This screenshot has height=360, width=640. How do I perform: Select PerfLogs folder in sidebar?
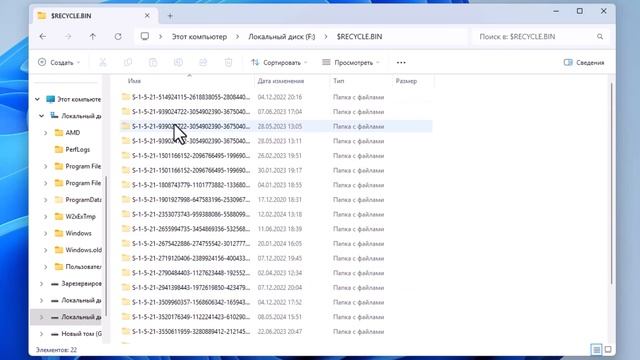coord(78,149)
